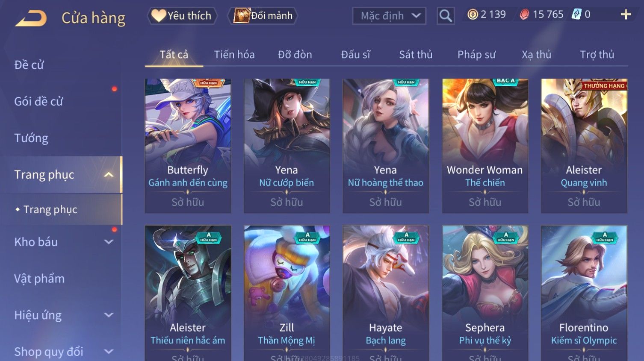Viewport: 644px width, 361px height.
Task: Open the Mặc định sort dropdown
Action: click(389, 16)
